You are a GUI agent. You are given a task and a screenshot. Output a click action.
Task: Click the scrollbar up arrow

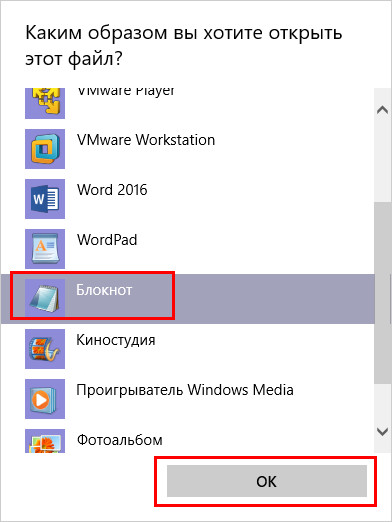382,110
